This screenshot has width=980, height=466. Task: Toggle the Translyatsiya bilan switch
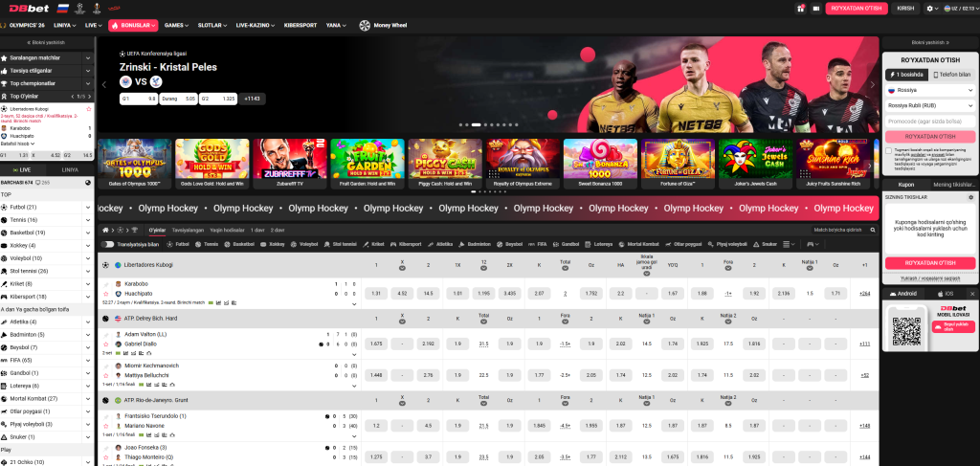point(109,244)
